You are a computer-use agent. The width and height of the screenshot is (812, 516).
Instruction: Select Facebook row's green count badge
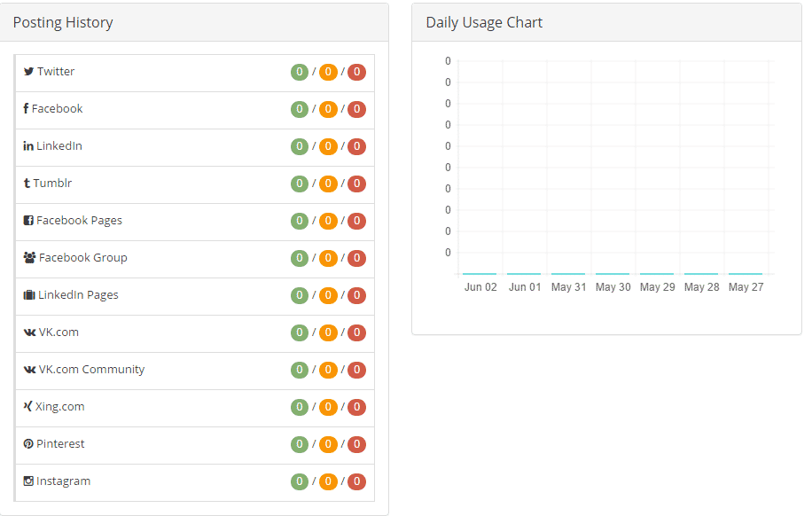pos(300,109)
